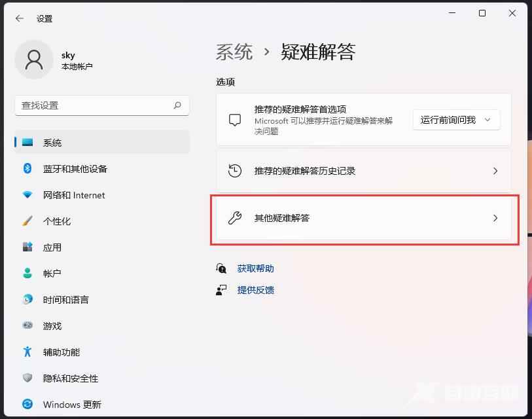Click the 隐私和安全性 shield icon
Viewport: 532px width, 419px height.
tap(27, 378)
